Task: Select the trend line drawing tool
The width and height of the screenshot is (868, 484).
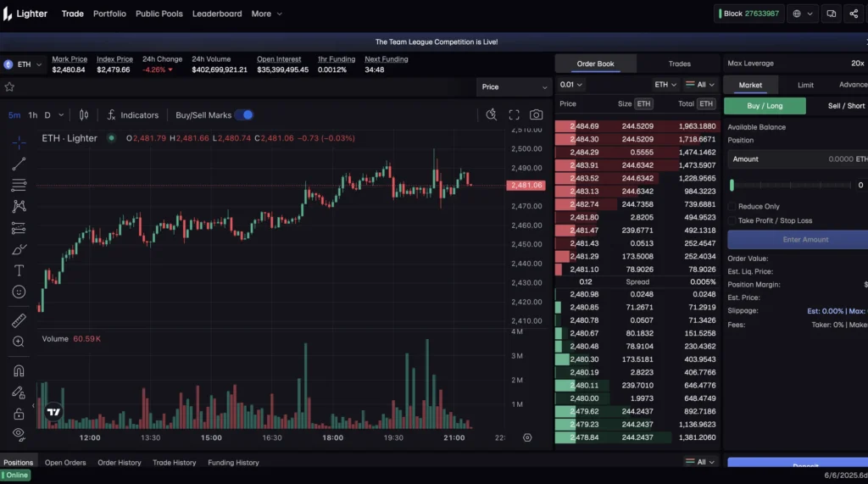Action: coord(19,164)
